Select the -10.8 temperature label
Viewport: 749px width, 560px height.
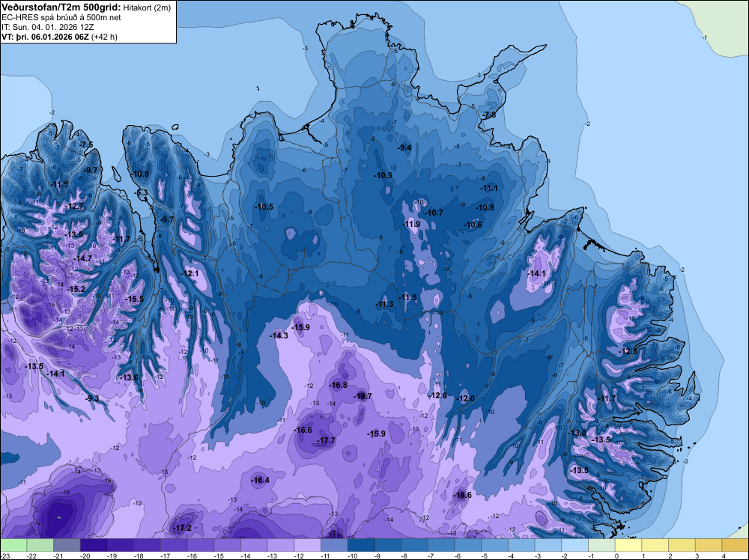coord(485,207)
